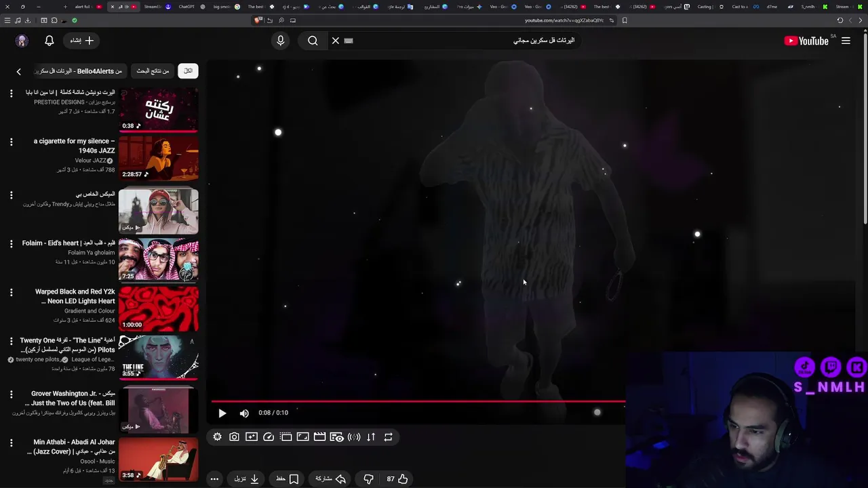Reload the page in browser toolbar
The image size is (868, 488).
(840, 20)
